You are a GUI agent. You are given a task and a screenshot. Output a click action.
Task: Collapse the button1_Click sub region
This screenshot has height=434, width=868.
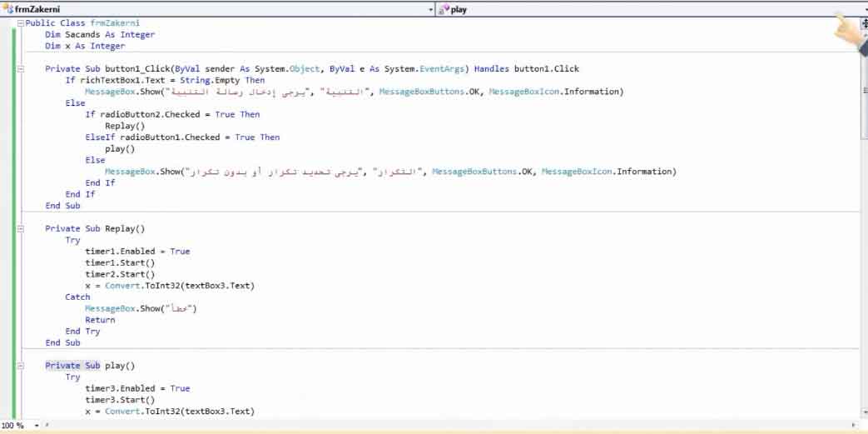click(21, 69)
